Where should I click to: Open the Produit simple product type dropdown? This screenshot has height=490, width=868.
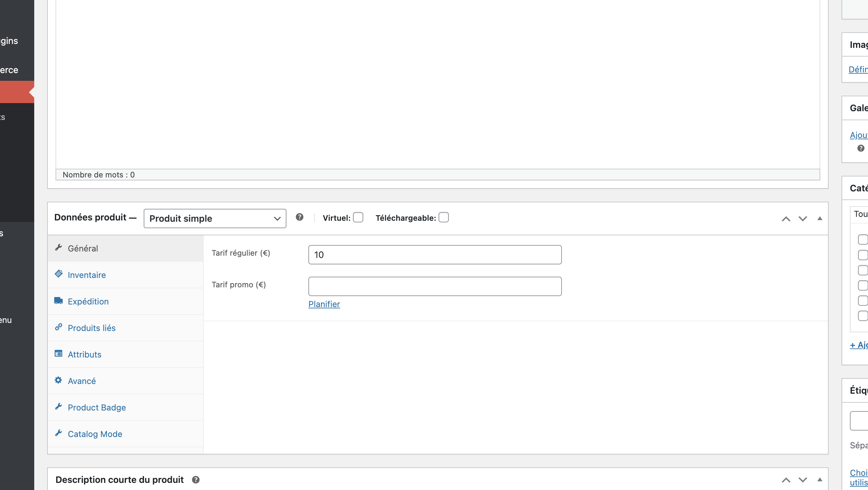tap(215, 218)
